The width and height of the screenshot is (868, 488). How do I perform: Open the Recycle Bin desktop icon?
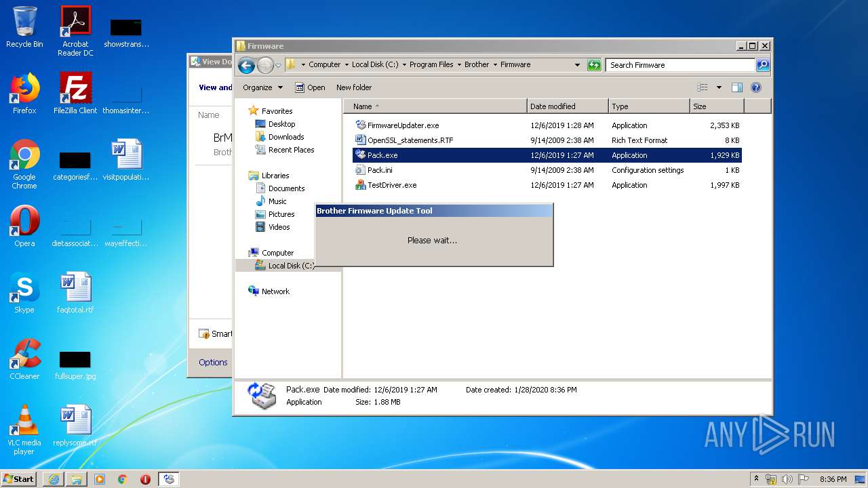click(x=24, y=27)
